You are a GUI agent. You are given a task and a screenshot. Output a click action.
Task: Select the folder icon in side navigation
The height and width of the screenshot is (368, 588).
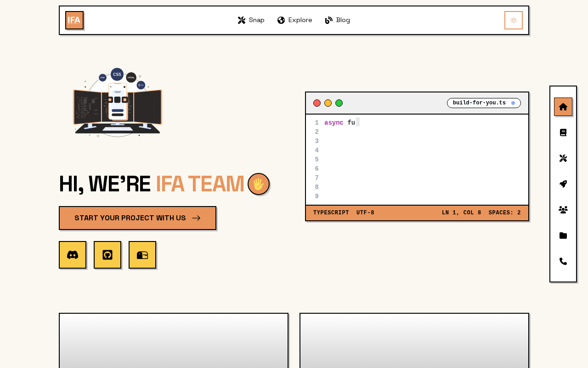tap(563, 236)
